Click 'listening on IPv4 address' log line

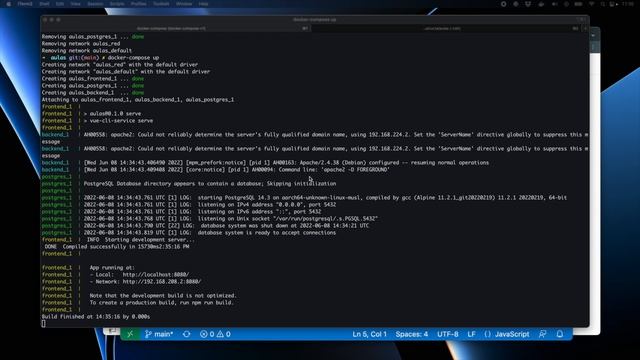point(267,204)
